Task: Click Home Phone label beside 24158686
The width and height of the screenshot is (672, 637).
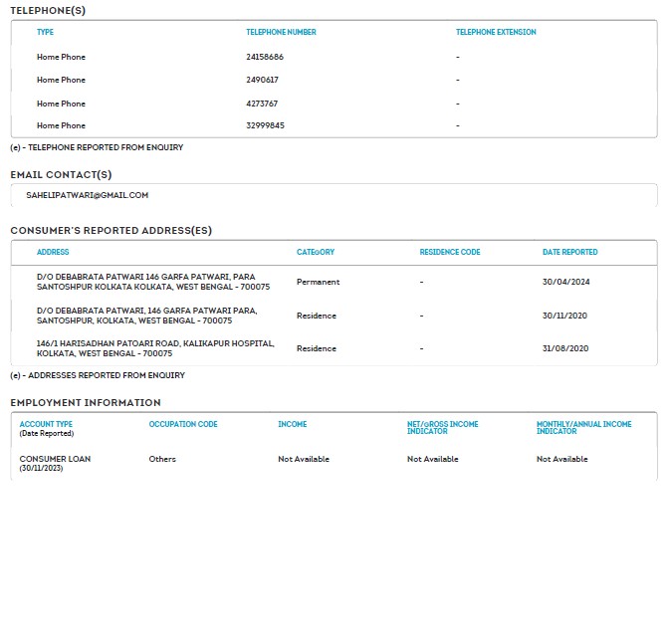Action: click(x=61, y=57)
